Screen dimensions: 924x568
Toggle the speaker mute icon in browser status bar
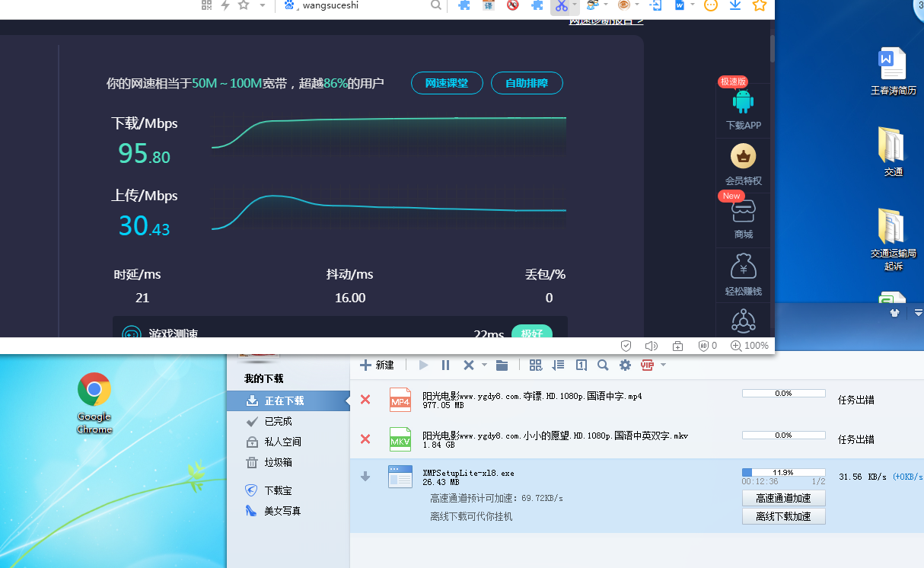tap(652, 346)
